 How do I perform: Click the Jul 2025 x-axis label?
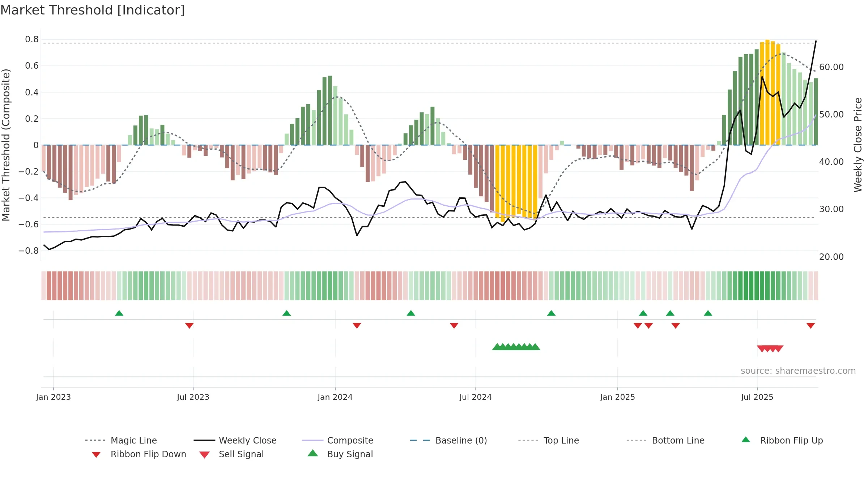[x=757, y=397]
